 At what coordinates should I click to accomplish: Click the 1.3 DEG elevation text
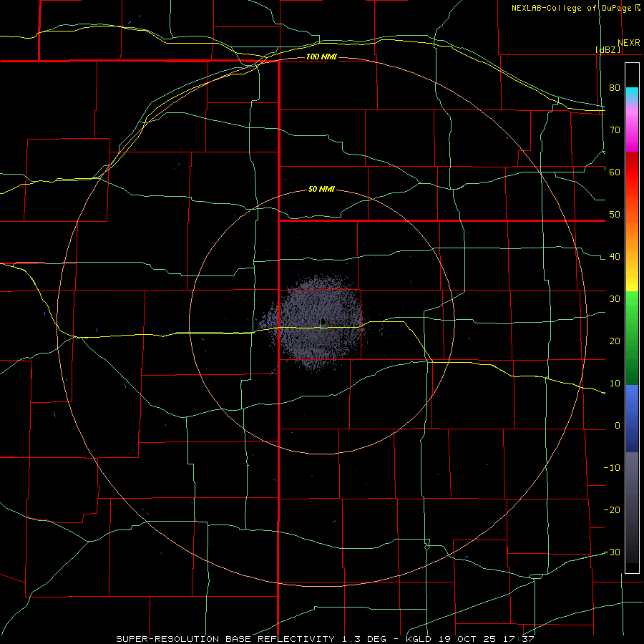[x=364, y=639]
